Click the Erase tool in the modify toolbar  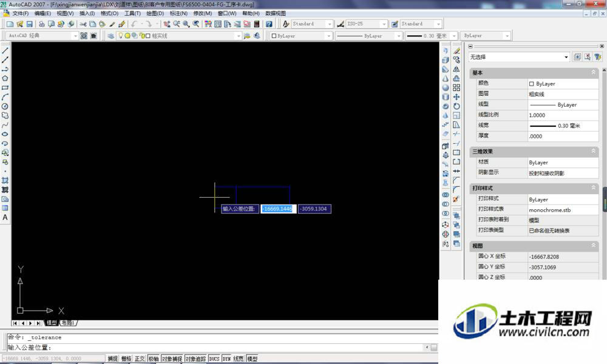pos(457,51)
